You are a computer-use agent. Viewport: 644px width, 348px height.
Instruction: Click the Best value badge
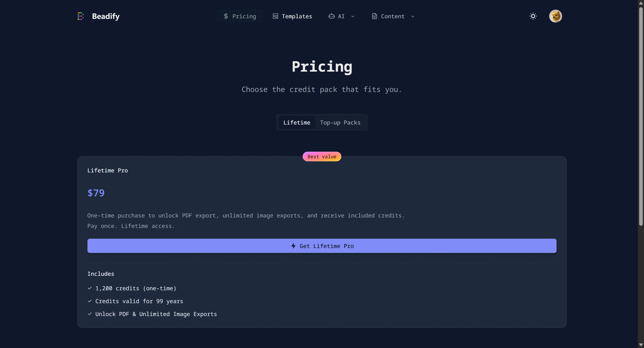click(322, 157)
